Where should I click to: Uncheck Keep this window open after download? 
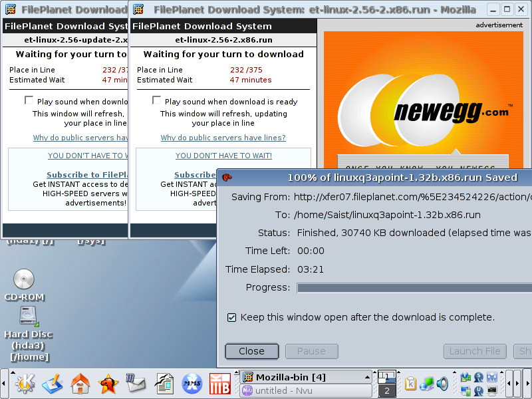click(231, 317)
